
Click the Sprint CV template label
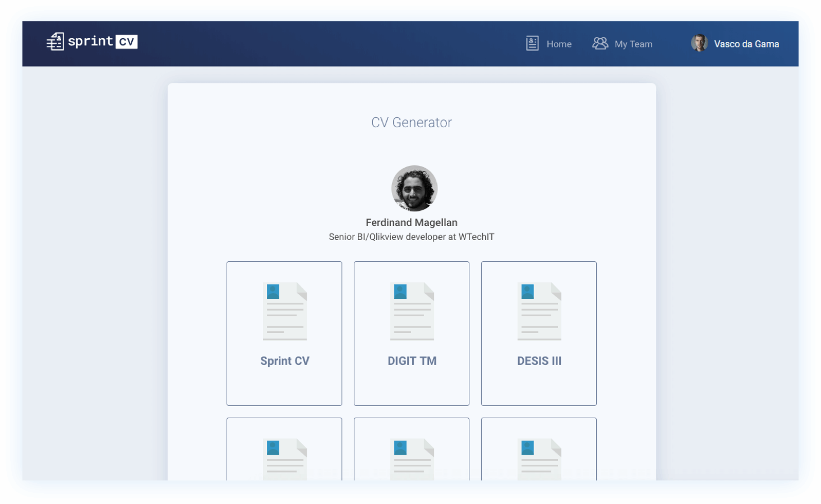tap(284, 360)
